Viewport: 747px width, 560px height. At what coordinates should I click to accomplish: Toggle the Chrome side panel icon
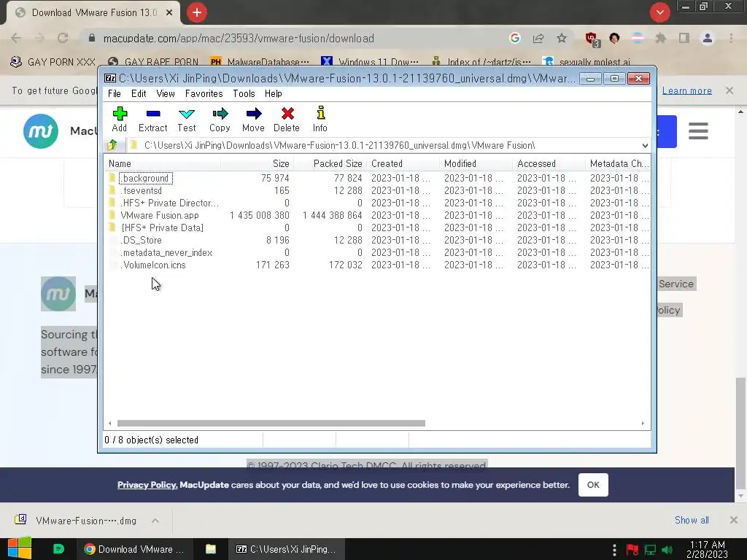click(684, 38)
